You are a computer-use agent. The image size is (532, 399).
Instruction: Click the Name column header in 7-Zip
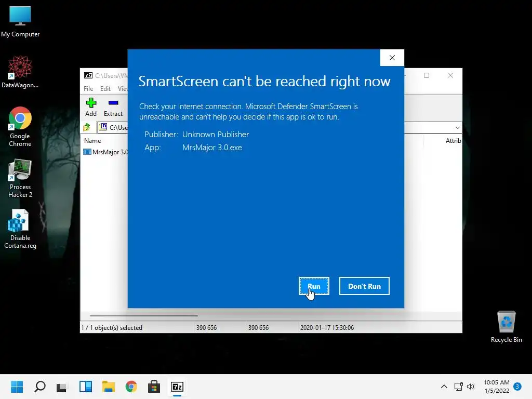point(92,140)
